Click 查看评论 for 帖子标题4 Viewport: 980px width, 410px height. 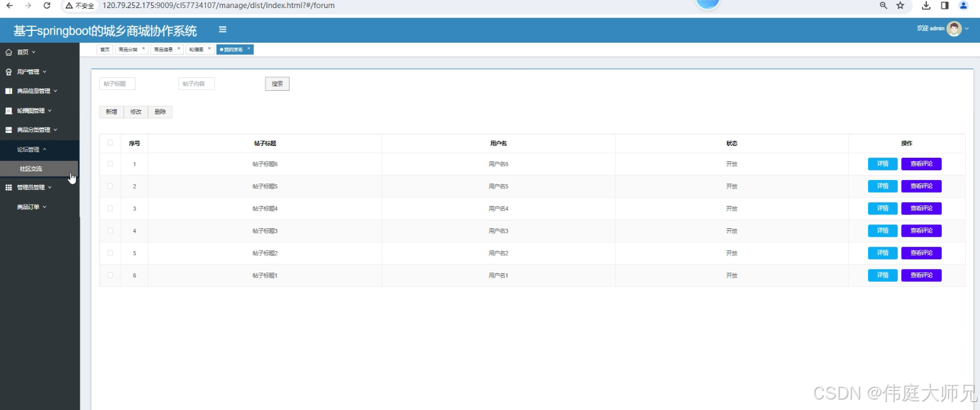click(922, 208)
